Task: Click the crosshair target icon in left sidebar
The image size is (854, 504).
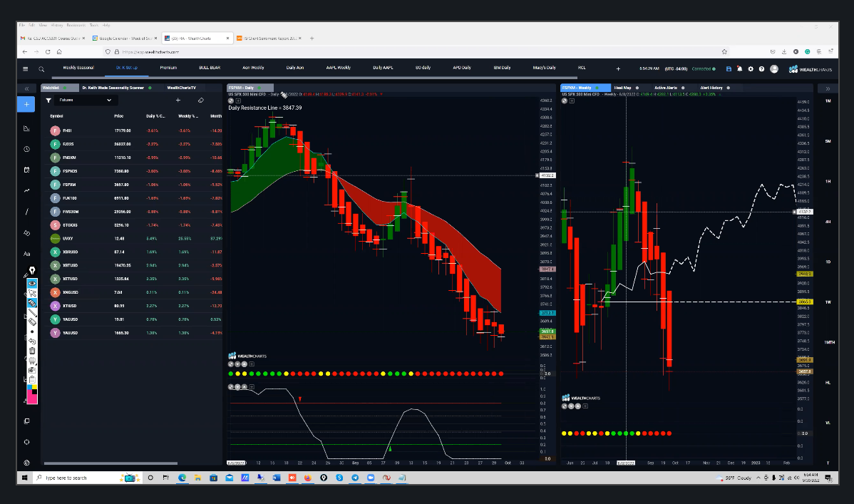Action: tap(26, 443)
